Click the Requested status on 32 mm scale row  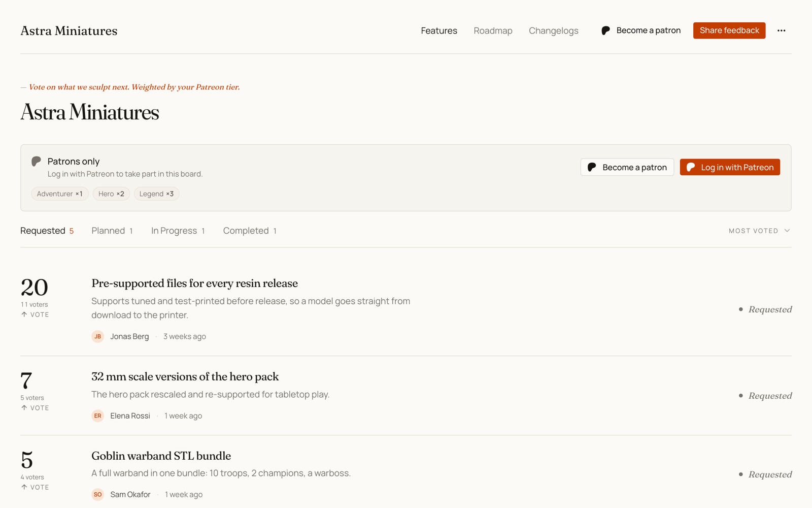765,396
